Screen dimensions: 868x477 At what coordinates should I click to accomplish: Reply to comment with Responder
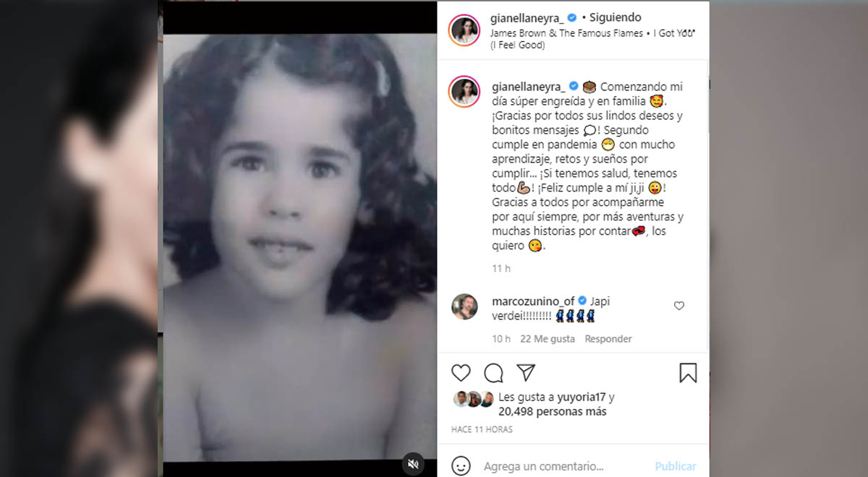608,338
